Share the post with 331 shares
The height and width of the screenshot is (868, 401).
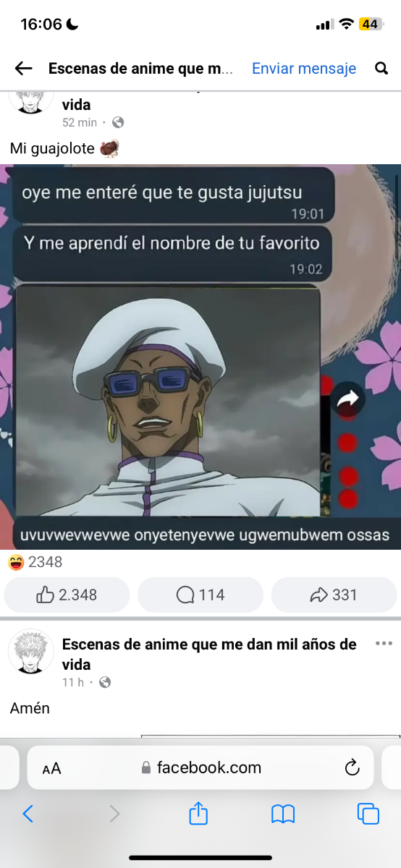[334, 595]
